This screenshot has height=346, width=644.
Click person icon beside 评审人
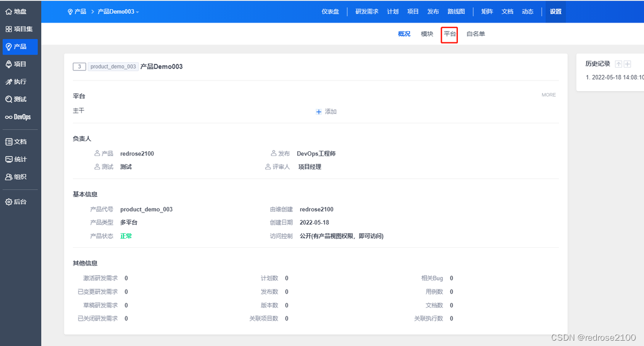point(268,167)
